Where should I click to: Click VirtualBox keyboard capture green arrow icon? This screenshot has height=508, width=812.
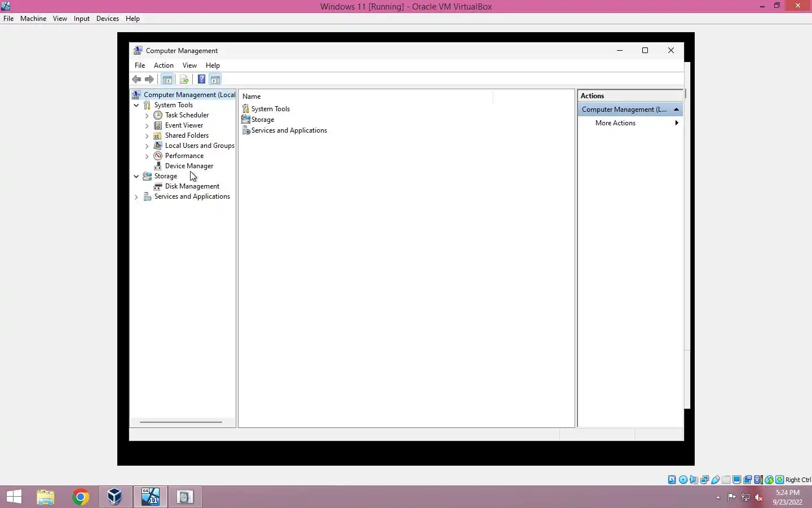(x=779, y=480)
